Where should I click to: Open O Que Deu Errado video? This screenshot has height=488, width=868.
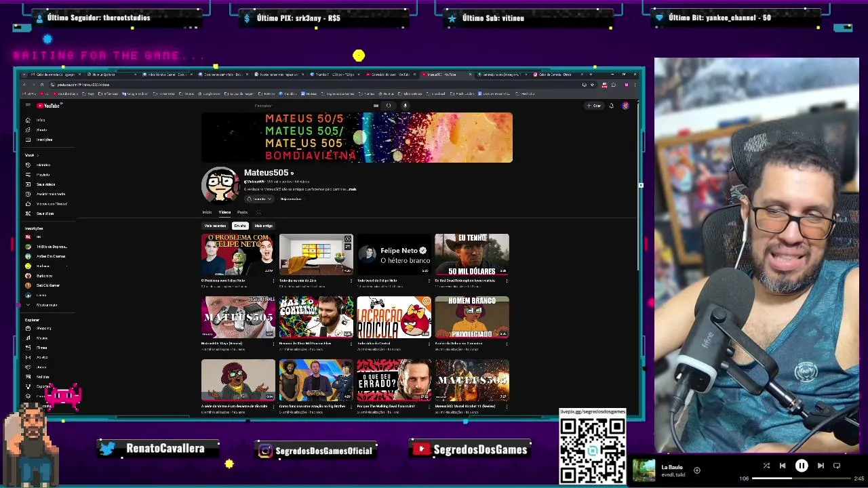[394, 380]
